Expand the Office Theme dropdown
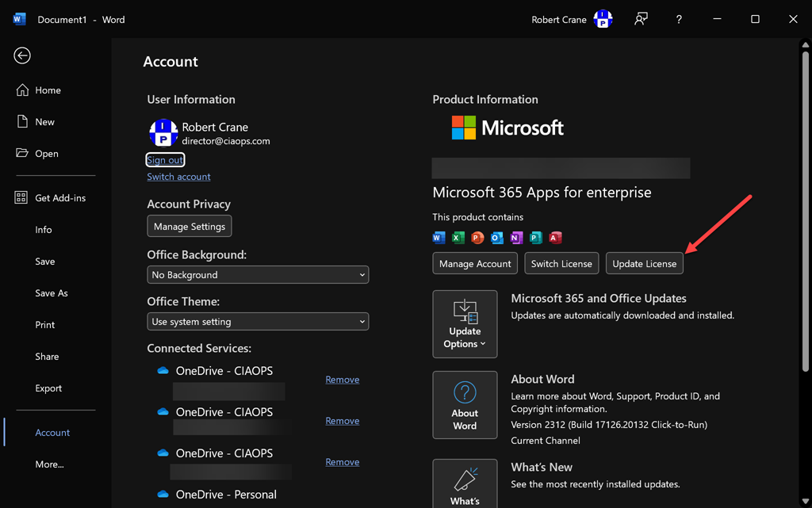 pos(258,322)
